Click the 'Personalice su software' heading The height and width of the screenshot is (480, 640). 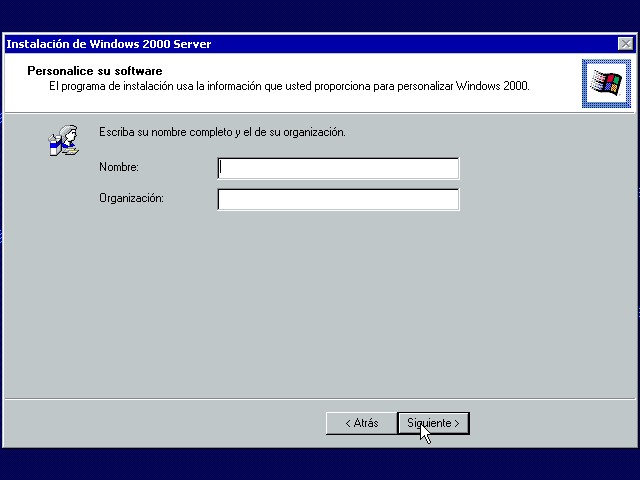(x=95, y=71)
